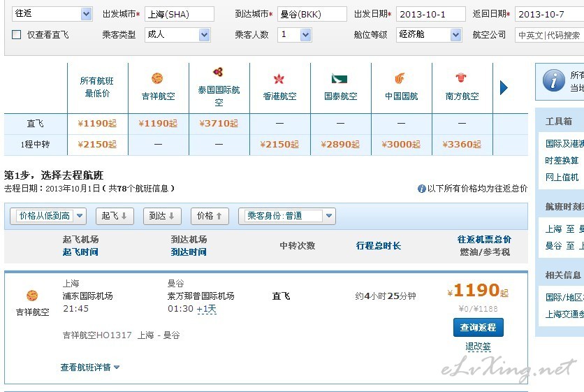Click Juneyao logo in HO1317 flight row

tap(32, 296)
